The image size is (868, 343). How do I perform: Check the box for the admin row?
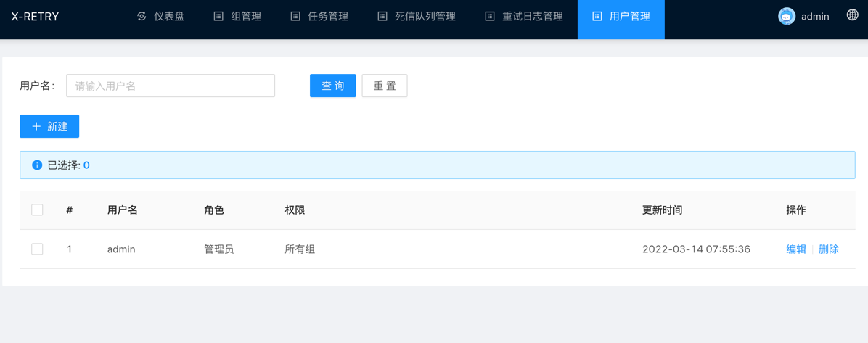pyautogui.click(x=37, y=249)
